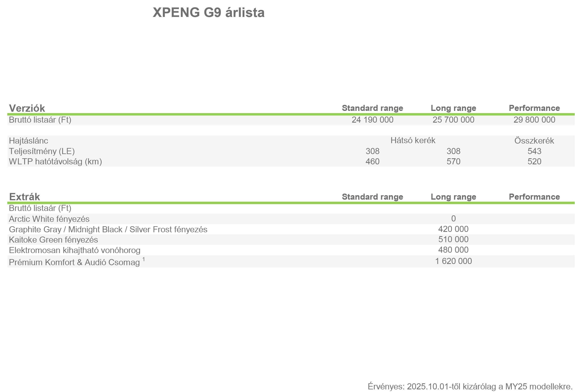575x392 pixels.
Task: Click the Long range header under Verziók
Action: (453, 108)
